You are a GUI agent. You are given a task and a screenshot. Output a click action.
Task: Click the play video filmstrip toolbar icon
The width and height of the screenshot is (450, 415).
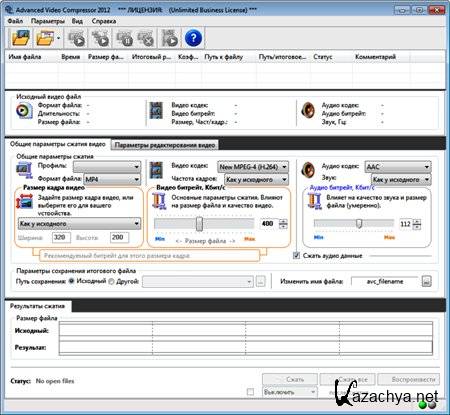[170, 38]
